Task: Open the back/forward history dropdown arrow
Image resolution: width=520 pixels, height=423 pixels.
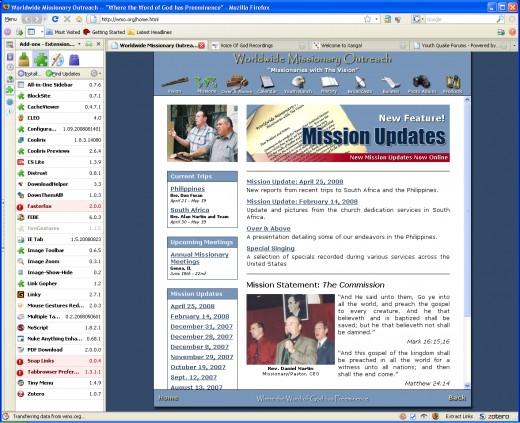Action: (45, 19)
